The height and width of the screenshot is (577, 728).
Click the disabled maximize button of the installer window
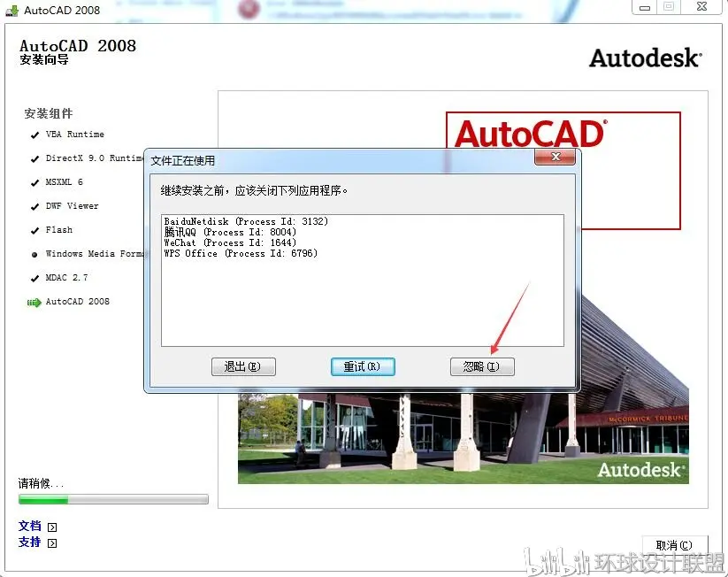coord(669,7)
